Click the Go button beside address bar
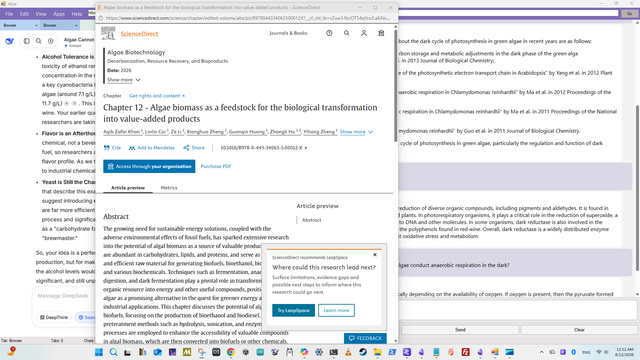This screenshot has width=640, height=360. [629, 13]
